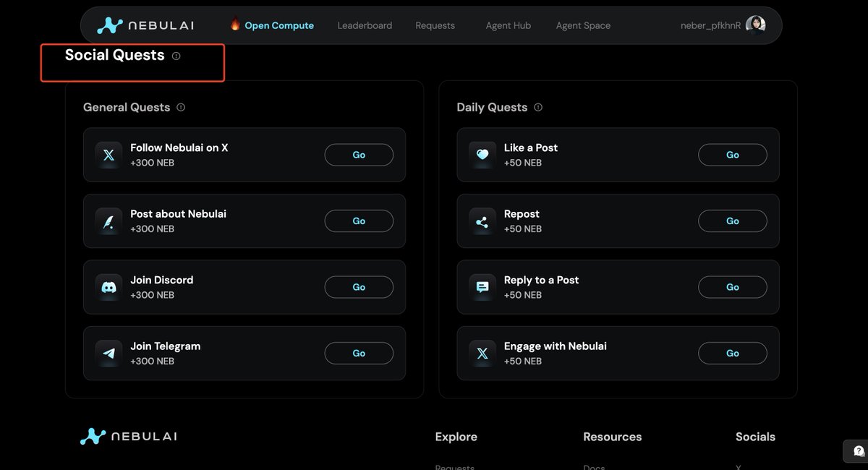
Task: Click the feather icon on Post about Nebulai
Action: (x=109, y=221)
